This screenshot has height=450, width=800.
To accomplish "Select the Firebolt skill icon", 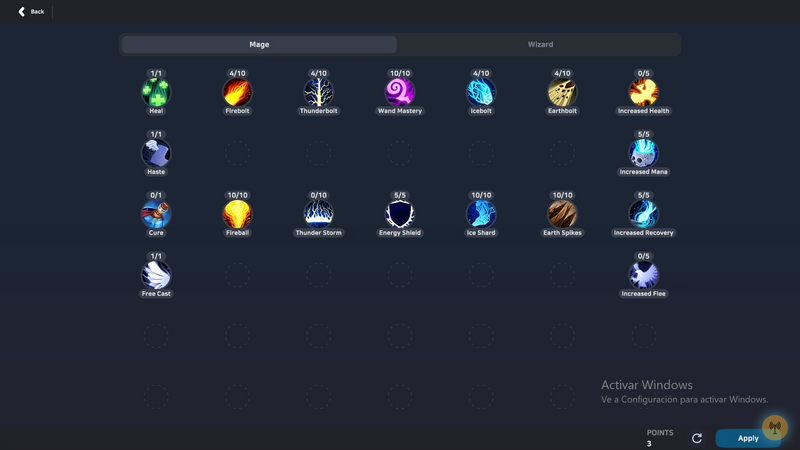I will (x=237, y=93).
